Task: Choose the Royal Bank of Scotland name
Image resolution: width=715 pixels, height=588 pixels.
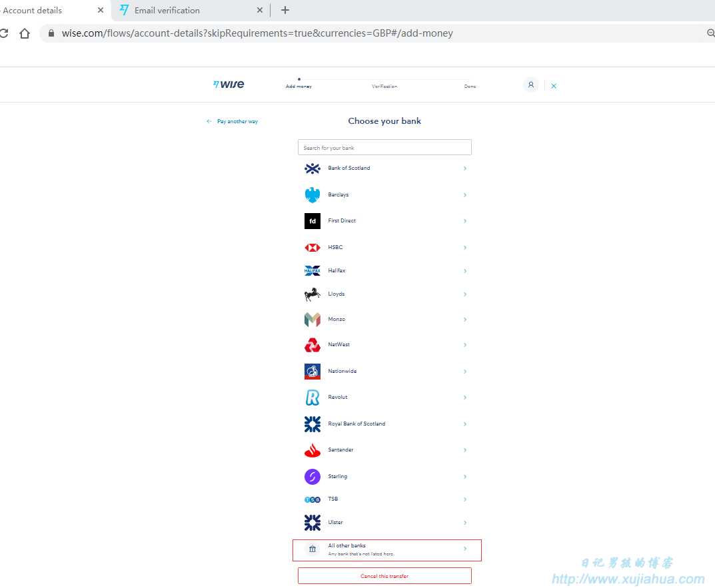Action: (x=357, y=424)
